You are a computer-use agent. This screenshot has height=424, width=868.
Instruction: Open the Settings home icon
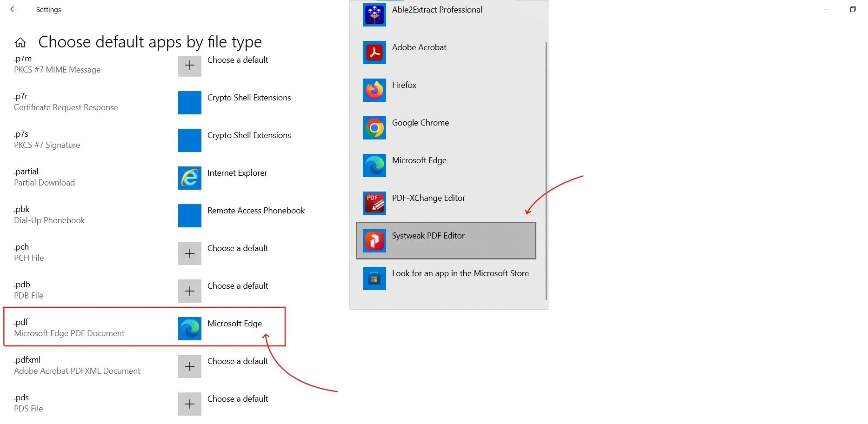point(20,43)
